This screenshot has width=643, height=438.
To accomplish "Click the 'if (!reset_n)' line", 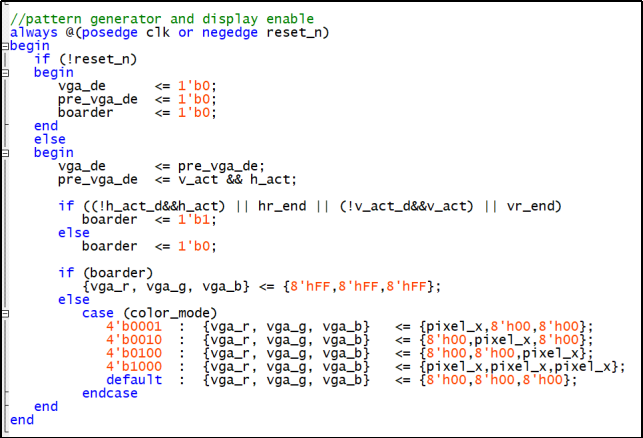I will (x=85, y=59).
